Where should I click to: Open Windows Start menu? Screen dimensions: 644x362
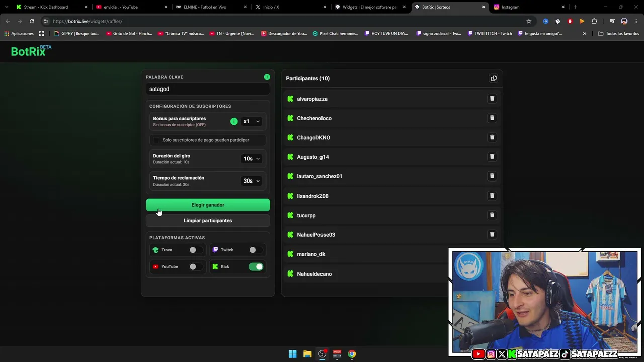[x=292, y=354]
